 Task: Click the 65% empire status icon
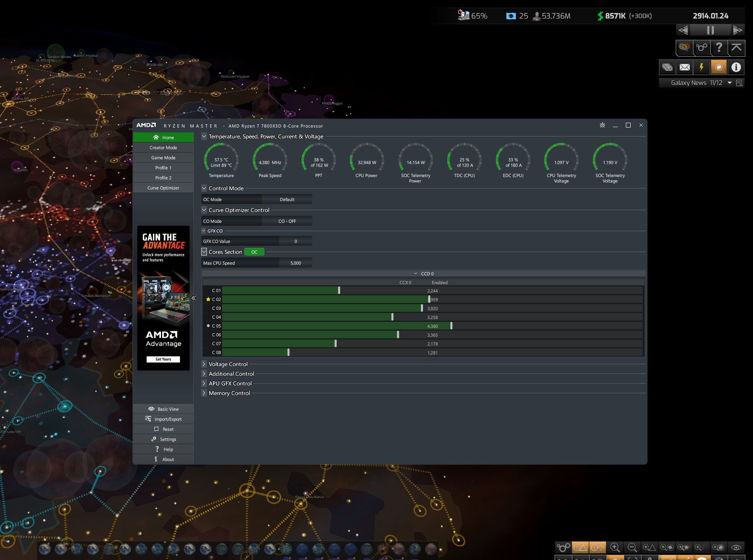[x=464, y=15]
